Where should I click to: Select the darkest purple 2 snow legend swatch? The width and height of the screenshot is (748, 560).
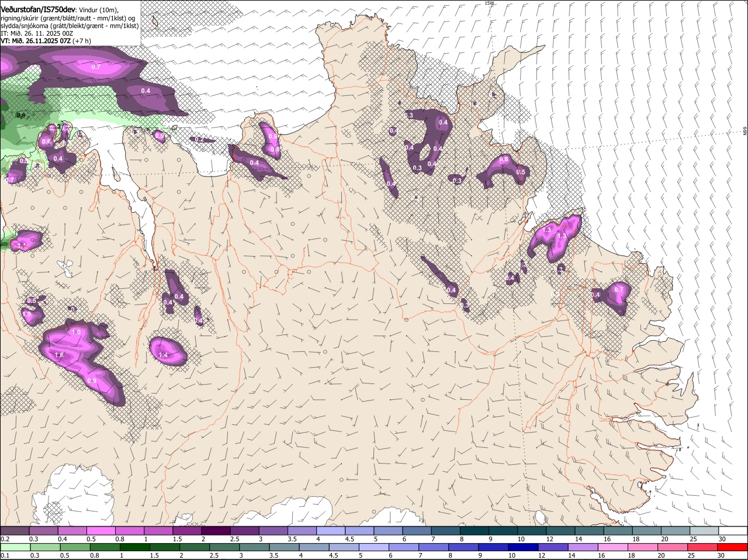(215, 530)
